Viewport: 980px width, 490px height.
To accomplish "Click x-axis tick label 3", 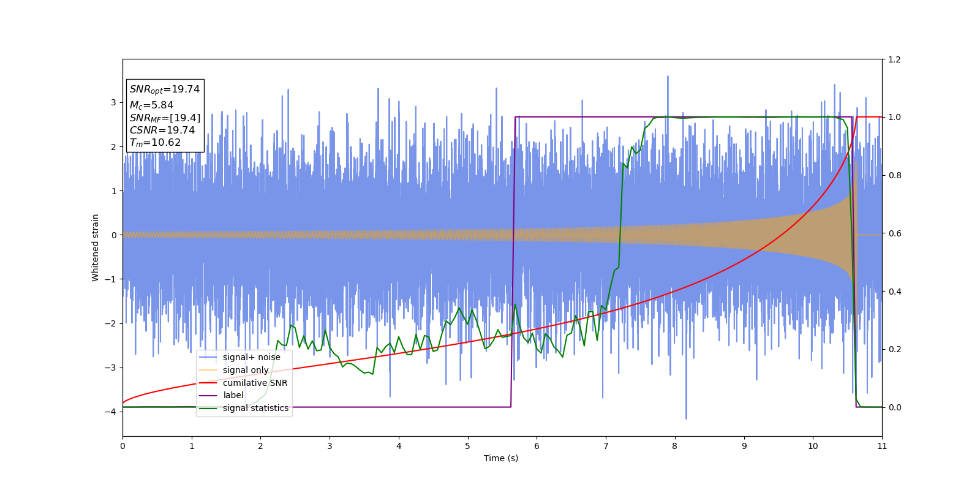I will 330,446.
